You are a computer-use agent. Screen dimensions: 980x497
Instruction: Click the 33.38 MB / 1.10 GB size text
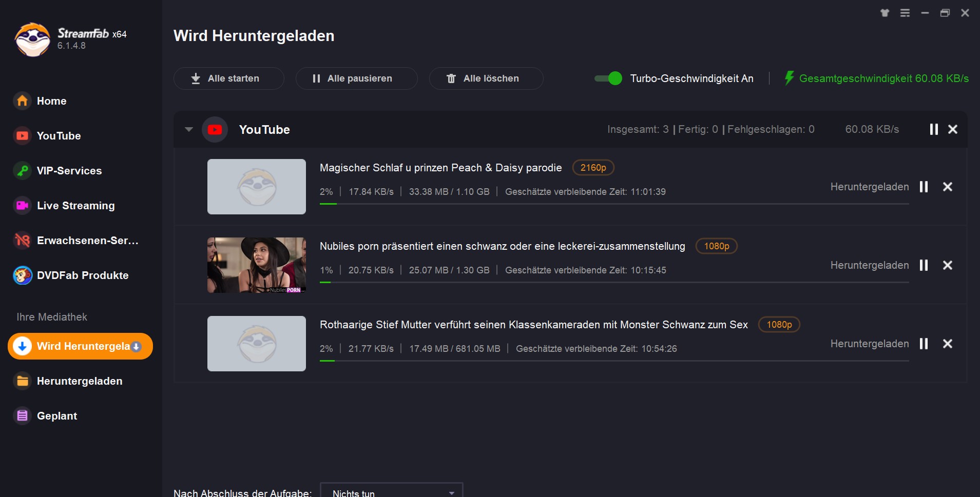449,192
